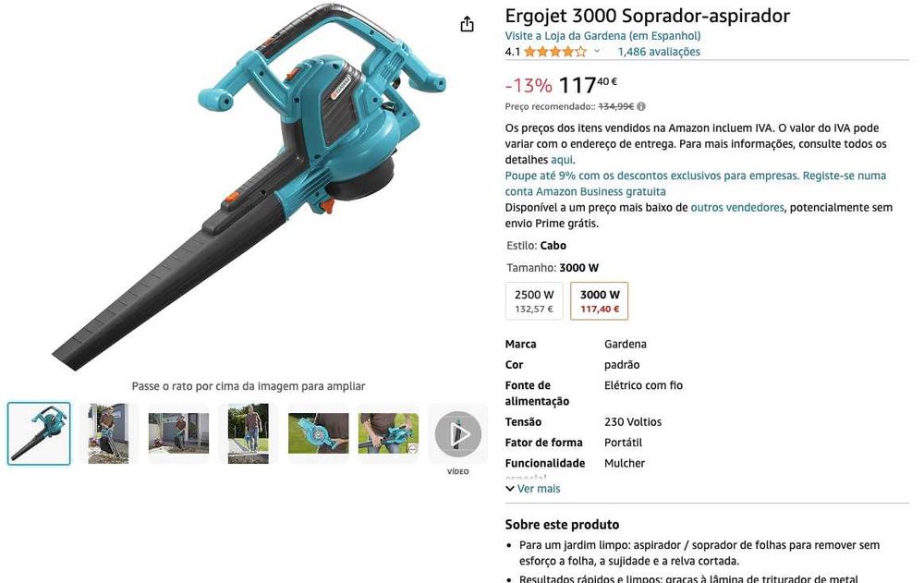Select the 3000 W size option
Image resolution: width=924 pixels, height=583 pixels.
pos(600,301)
